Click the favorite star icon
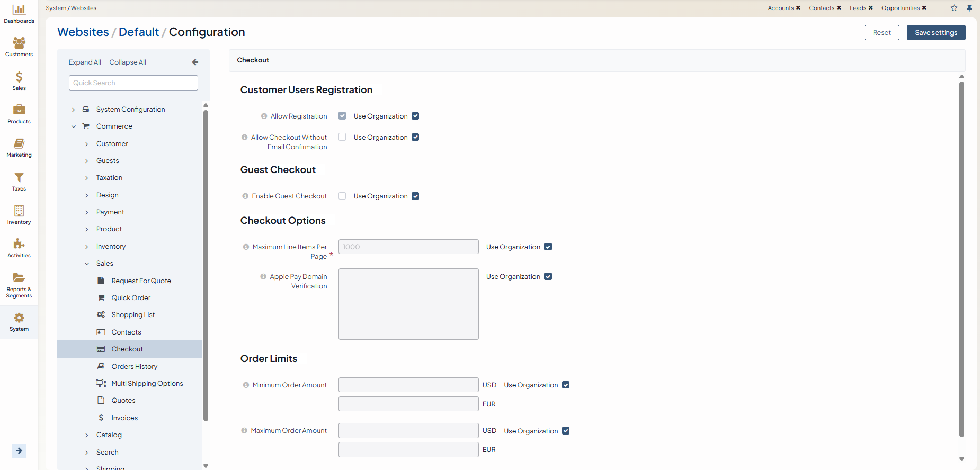 [954, 8]
